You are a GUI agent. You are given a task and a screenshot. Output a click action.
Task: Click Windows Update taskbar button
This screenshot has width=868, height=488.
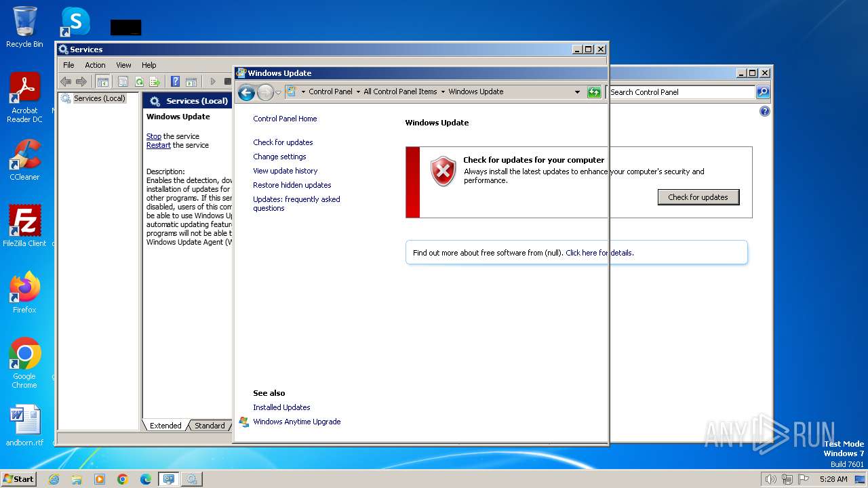coord(169,479)
